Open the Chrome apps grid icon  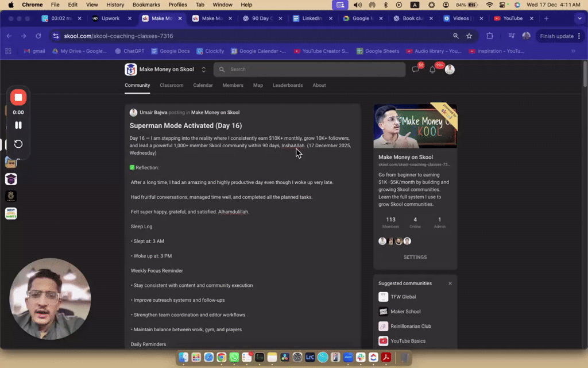[8, 51]
